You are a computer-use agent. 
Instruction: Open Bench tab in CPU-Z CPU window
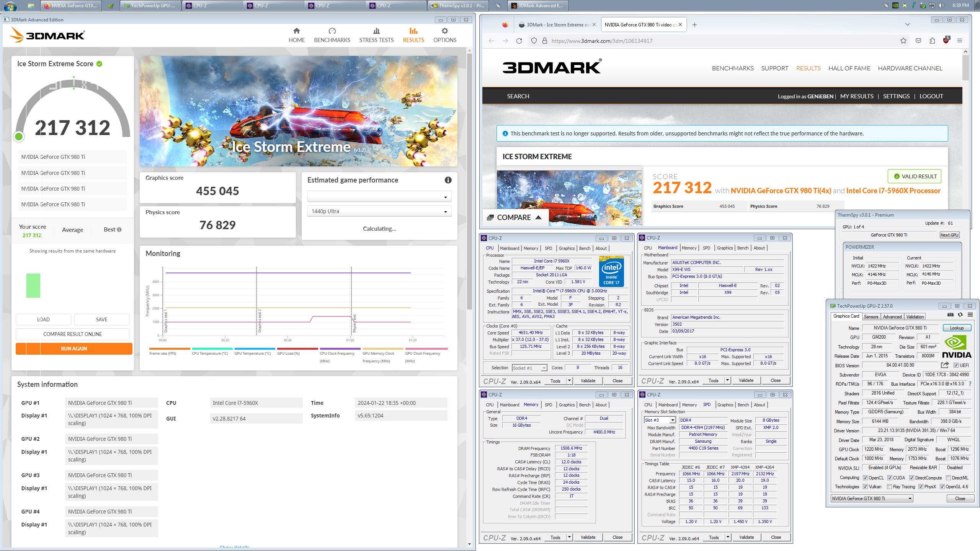point(585,248)
